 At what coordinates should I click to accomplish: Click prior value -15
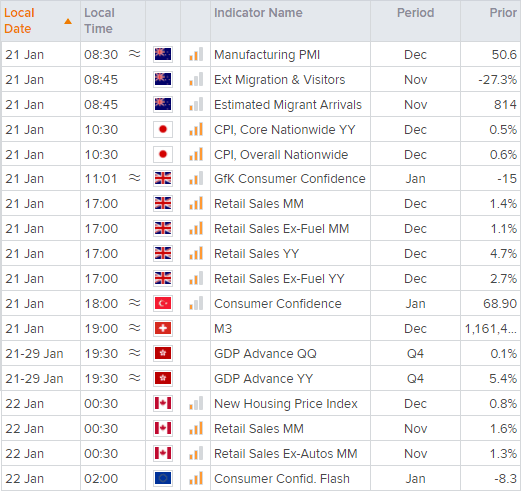click(507, 179)
